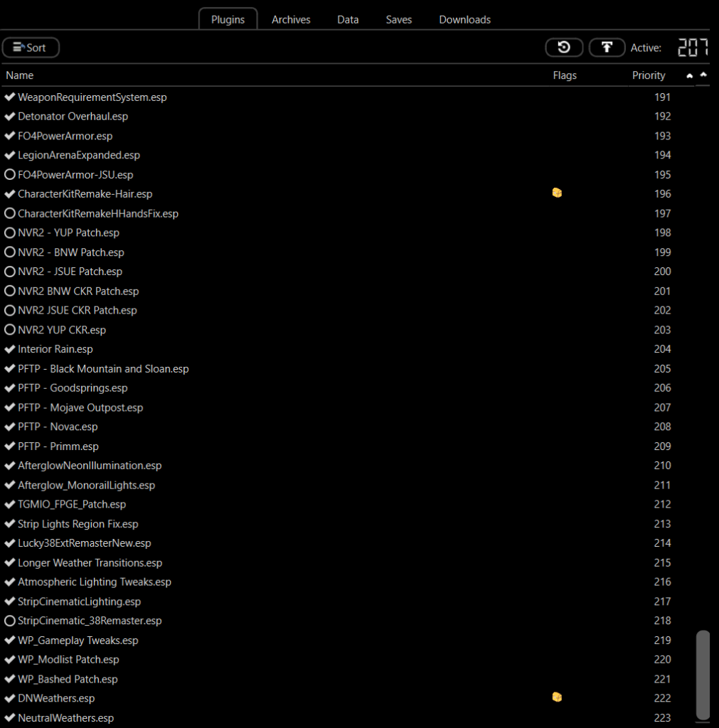Open the Saves tab
The height and width of the screenshot is (728, 719).
coord(399,19)
